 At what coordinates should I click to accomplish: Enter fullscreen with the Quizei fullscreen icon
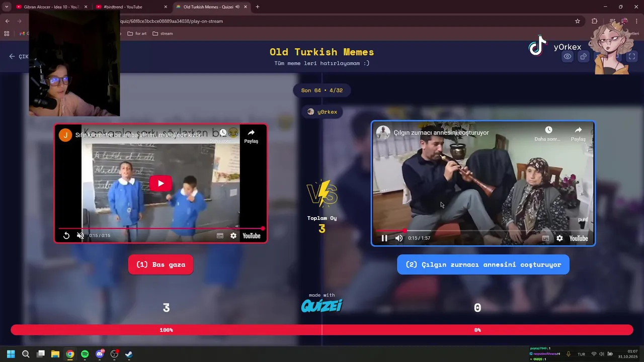pos(632,56)
